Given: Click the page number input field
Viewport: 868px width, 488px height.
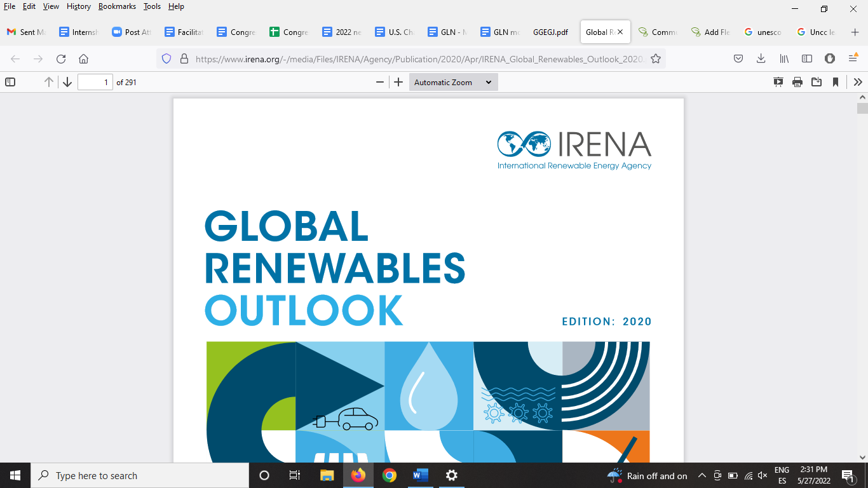Looking at the screenshot, I should pos(95,82).
